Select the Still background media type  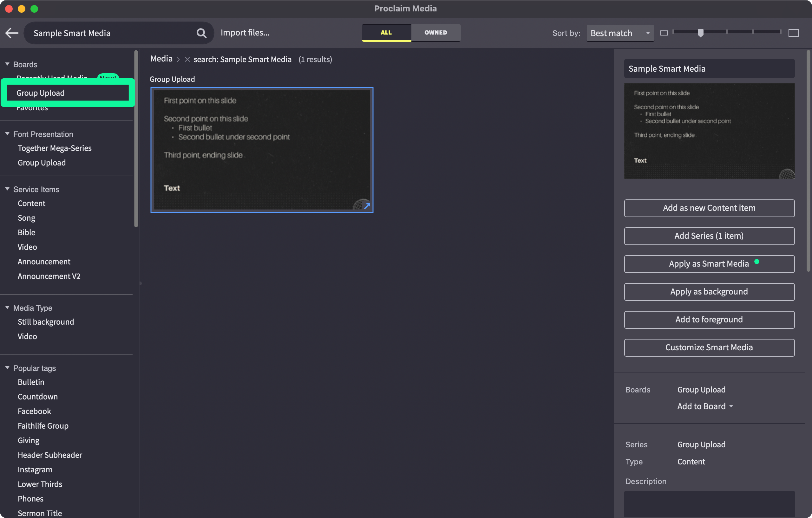coord(46,321)
